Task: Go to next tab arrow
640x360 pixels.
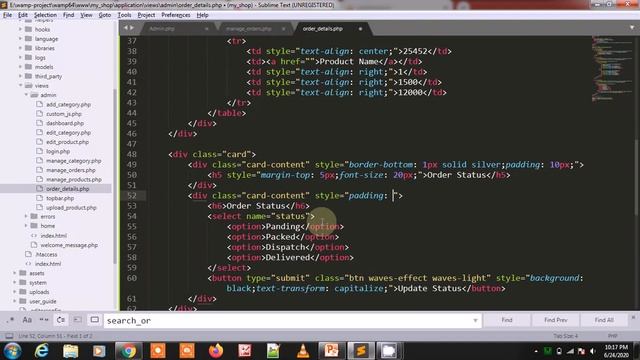Action: point(131,28)
